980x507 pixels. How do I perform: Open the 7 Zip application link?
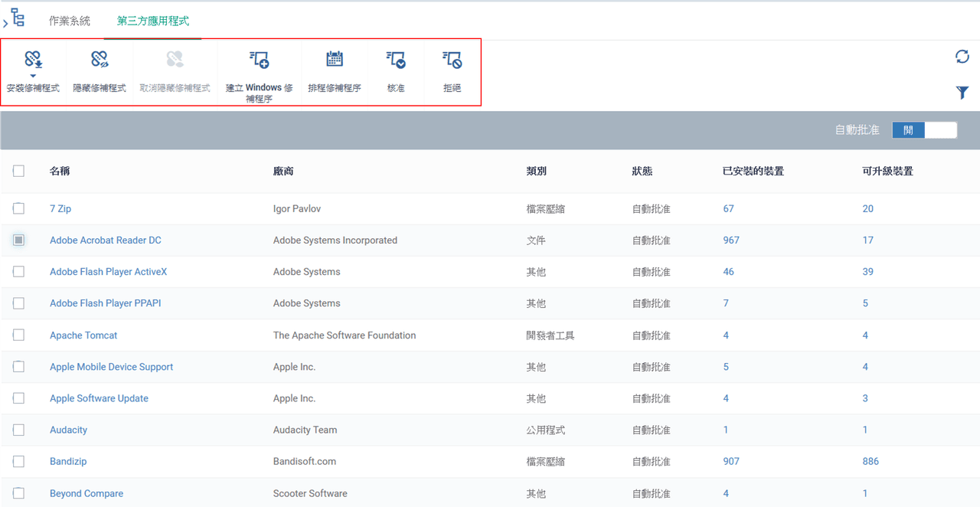60,208
